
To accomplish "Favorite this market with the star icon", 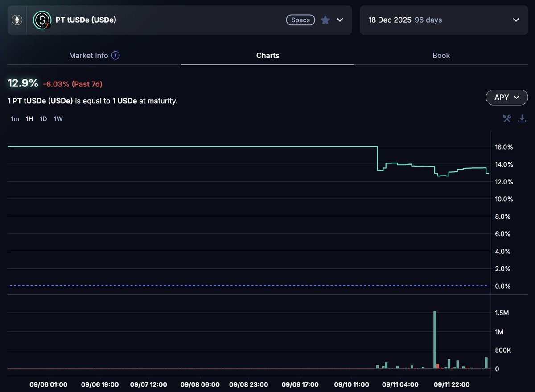I will coord(325,20).
